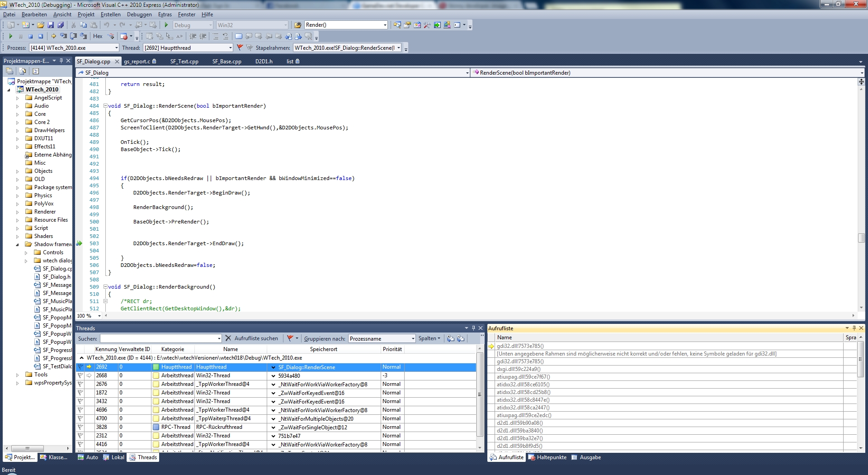Switch to the SF_Text.cpp tab
Image resolution: width=868 pixels, height=475 pixels.
coord(184,62)
